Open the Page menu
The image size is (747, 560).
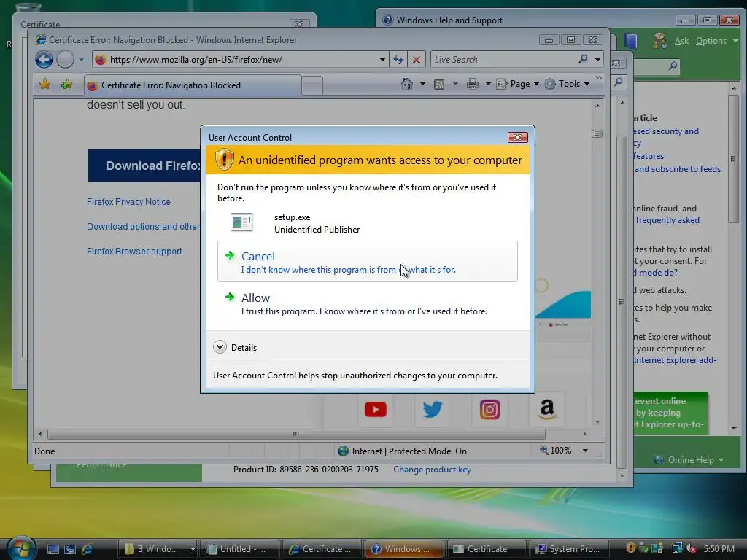pos(518,84)
